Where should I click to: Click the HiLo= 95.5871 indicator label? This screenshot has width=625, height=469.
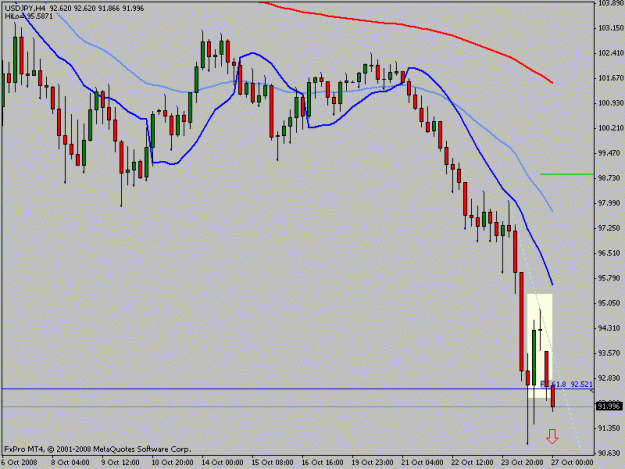point(28,16)
